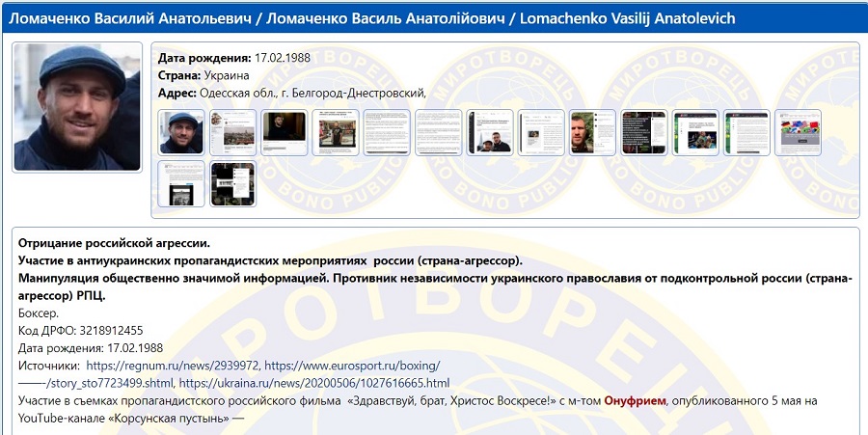Click Дата рождения: 17.02.1988 in description box
Viewport: 868px width, 435px height.
[91, 348]
